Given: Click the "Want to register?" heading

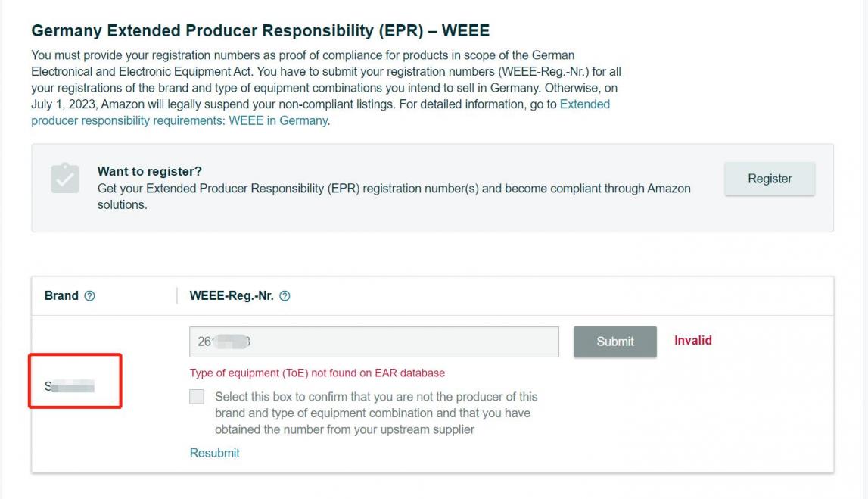Looking at the screenshot, I should pos(150,172).
